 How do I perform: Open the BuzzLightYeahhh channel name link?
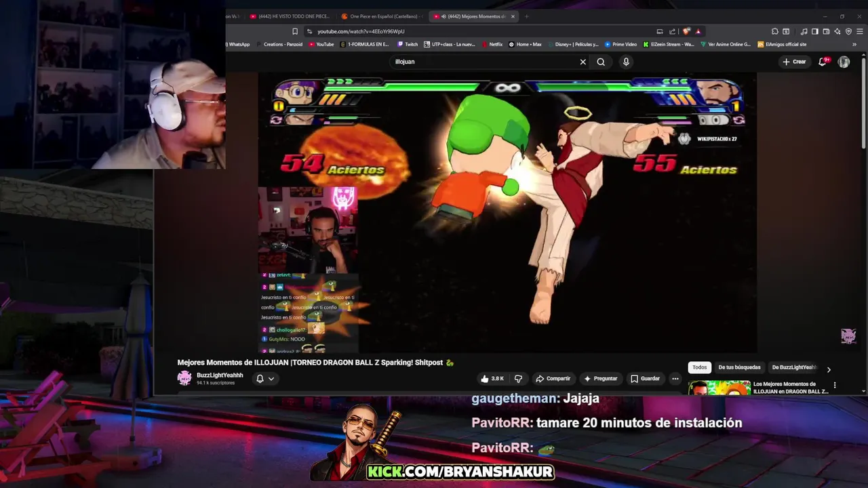click(220, 375)
